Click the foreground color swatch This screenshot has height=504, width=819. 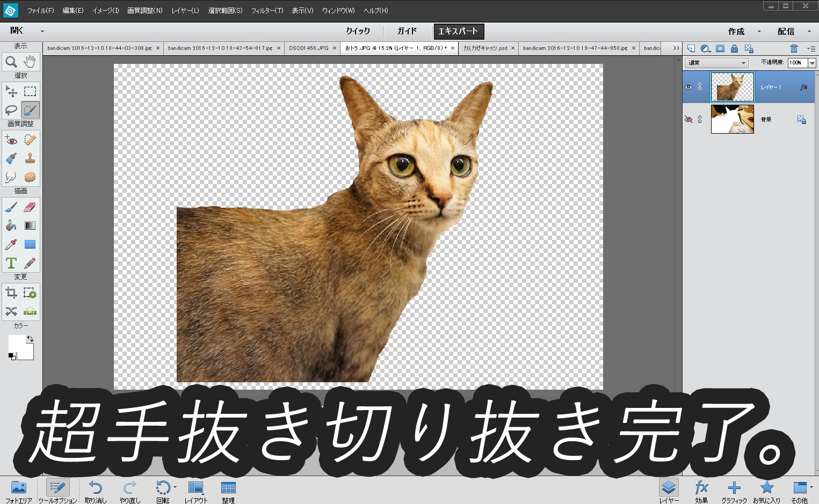[x=17, y=344]
